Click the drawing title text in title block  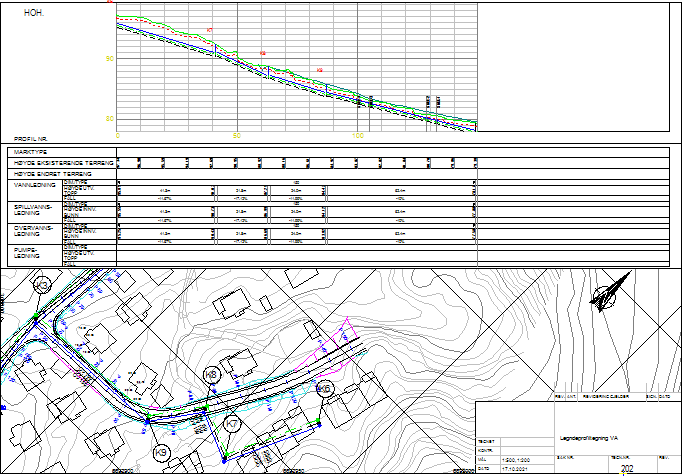590,436
